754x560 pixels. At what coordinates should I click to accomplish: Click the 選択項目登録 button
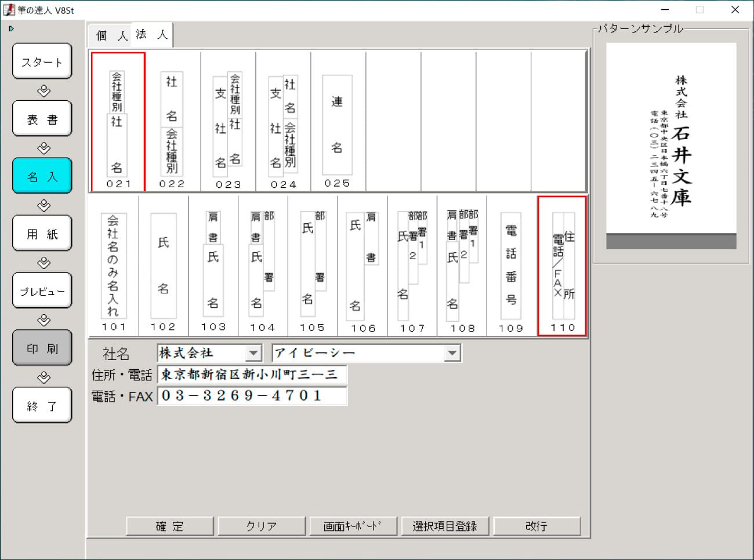coord(445,526)
